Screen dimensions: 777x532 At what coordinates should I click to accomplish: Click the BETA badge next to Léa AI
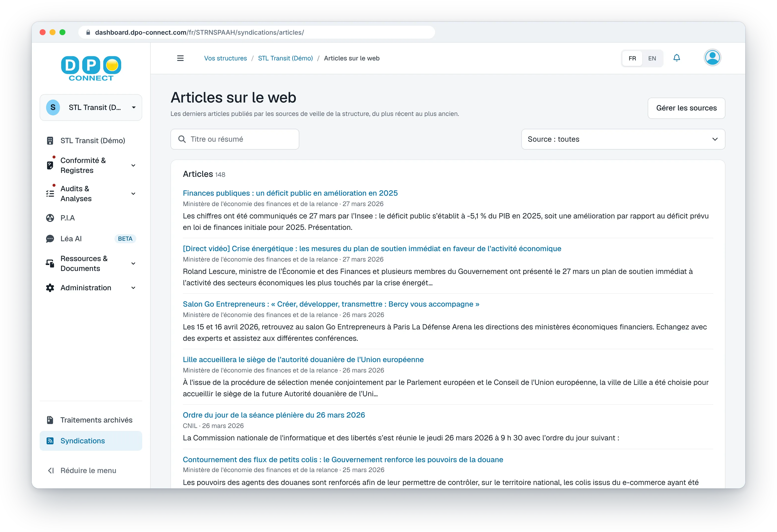pyautogui.click(x=125, y=239)
